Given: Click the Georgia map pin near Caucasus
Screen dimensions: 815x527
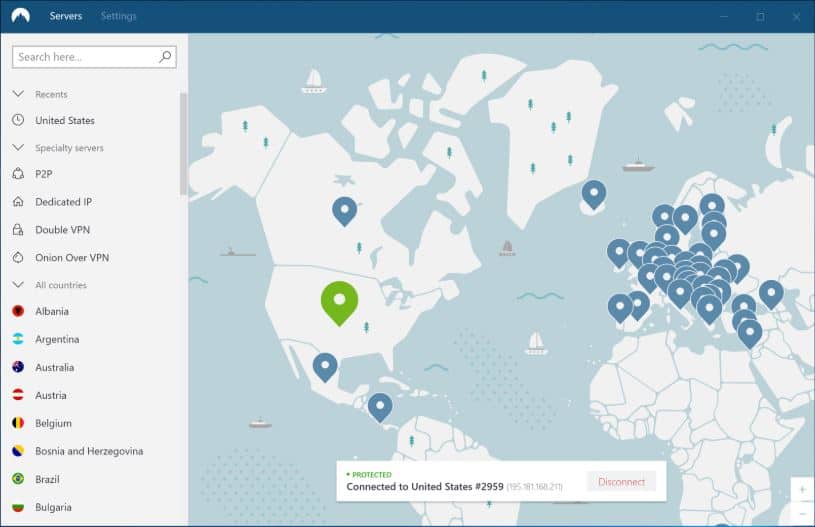Looking at the screenshot, I should pos(771,295).
